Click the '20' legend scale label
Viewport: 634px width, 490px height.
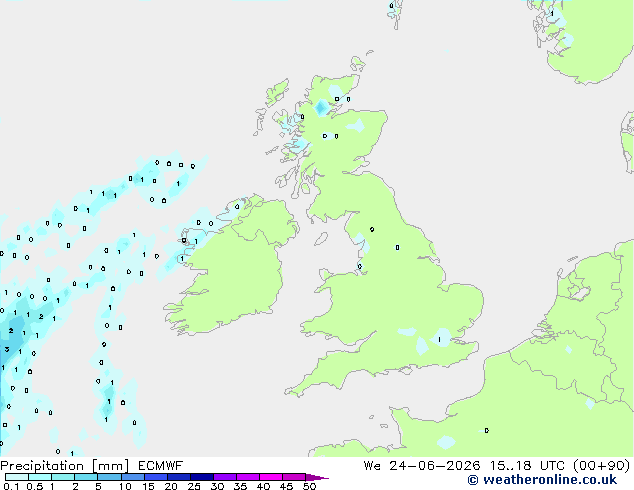point(171,486)
